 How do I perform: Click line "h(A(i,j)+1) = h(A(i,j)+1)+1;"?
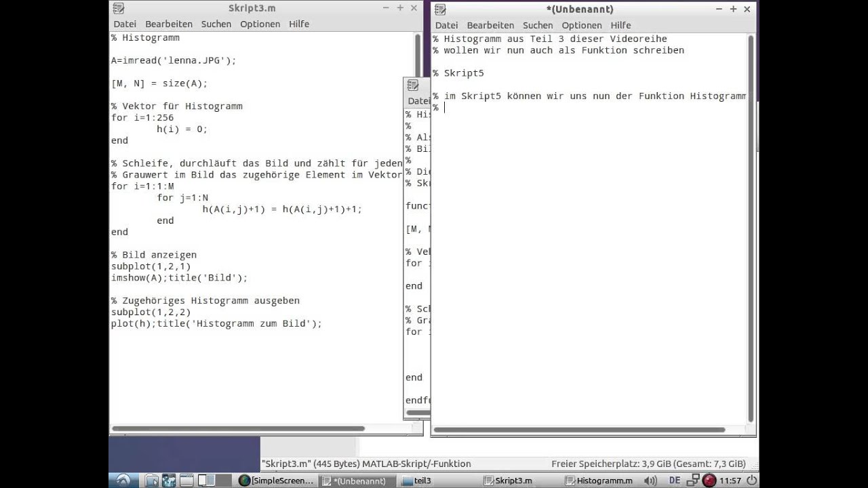tap(282, 209)
